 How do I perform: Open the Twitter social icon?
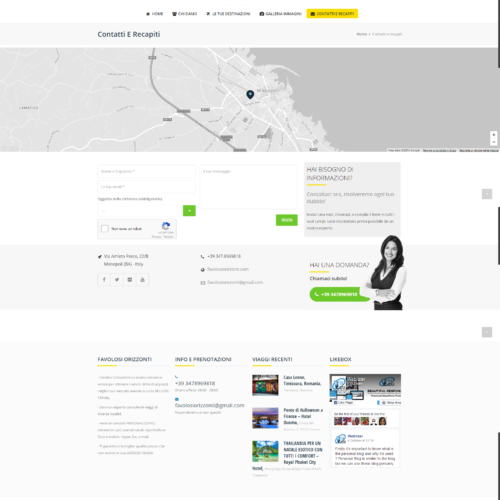coord(117,280)
